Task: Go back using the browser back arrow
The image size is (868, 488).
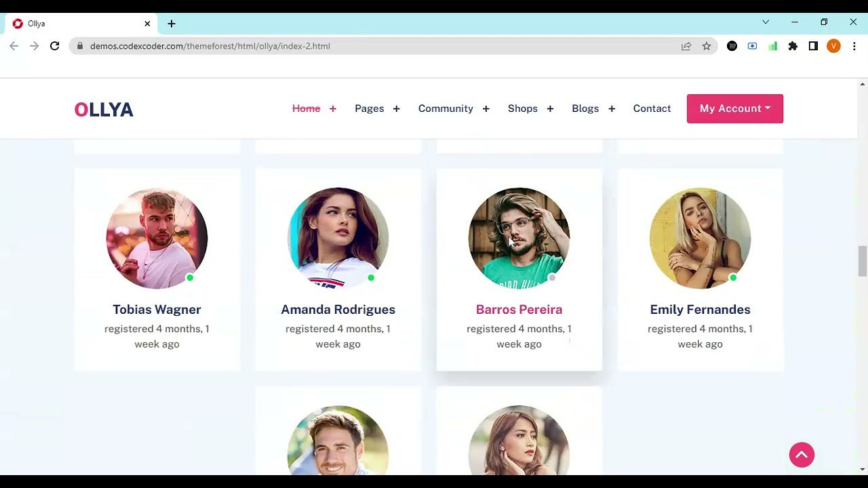Action: [14, 46]
